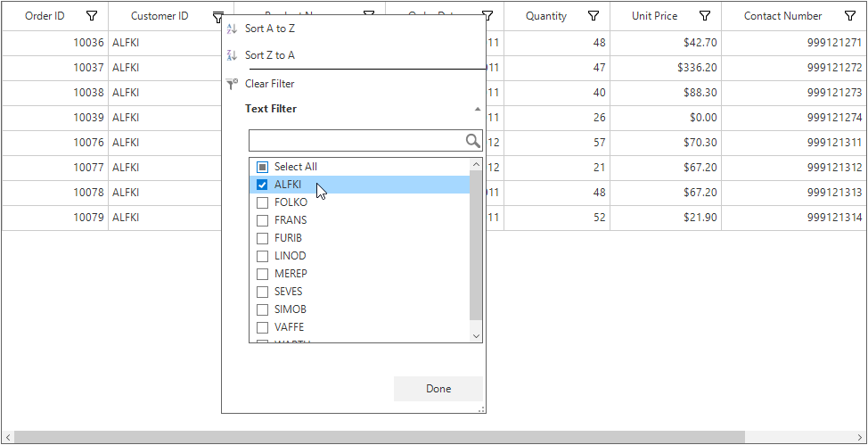Viewport: 868px width, 445px height.
Task: Check the MEREP checkbox
Action: [262, 274]
